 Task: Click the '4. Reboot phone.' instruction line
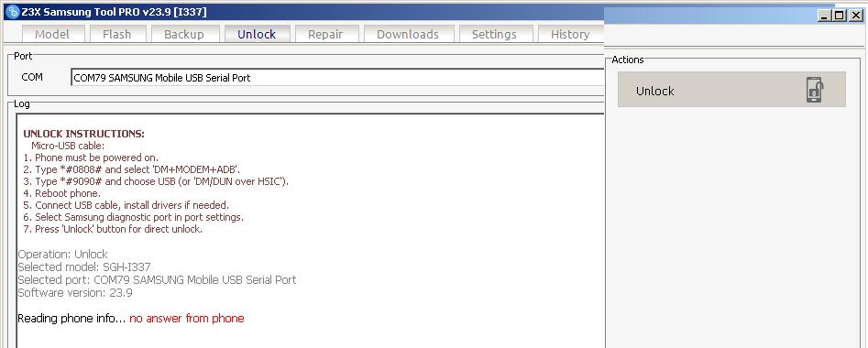click(62, 193)
